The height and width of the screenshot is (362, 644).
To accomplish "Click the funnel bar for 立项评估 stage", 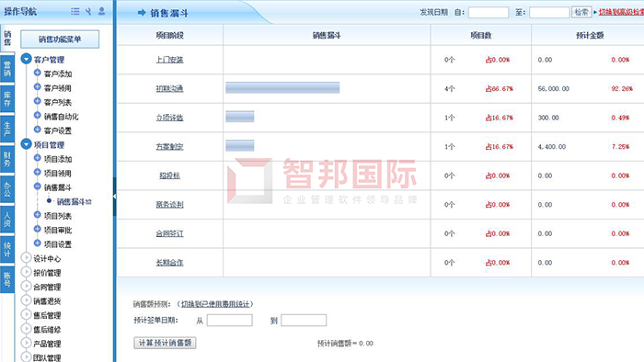I will 240,117.
